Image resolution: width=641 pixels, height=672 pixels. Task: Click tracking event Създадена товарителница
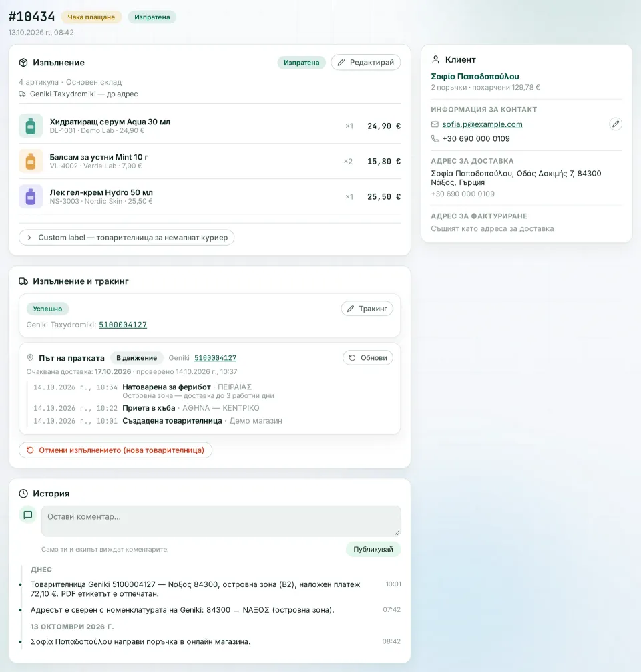point(172,421)
